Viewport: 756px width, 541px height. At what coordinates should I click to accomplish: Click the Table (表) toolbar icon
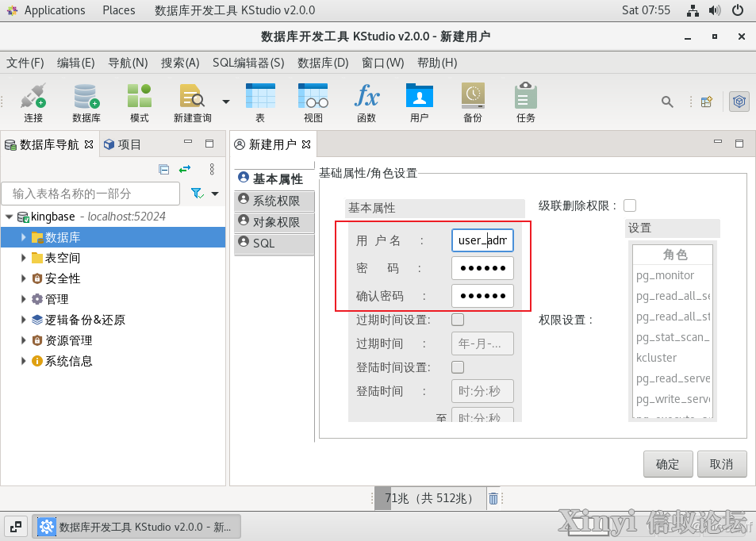(x=260, y=102)
